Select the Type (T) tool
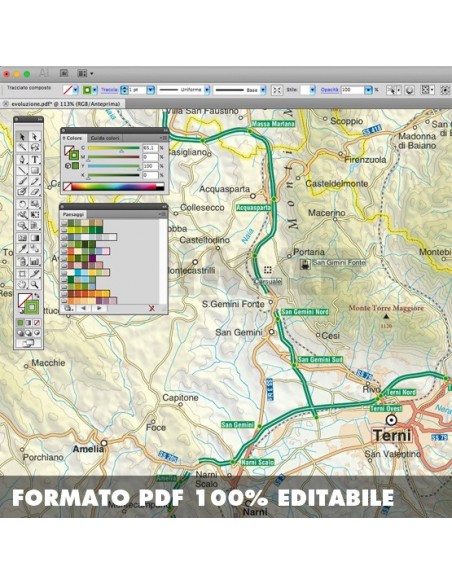 coord(35,159)
